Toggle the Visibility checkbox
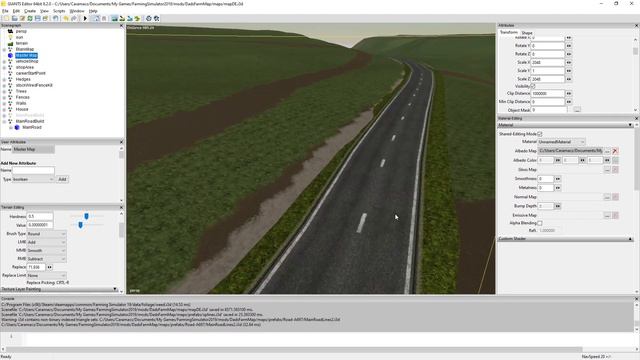Viewport: 640px width, 360px height. click(533, 86)
